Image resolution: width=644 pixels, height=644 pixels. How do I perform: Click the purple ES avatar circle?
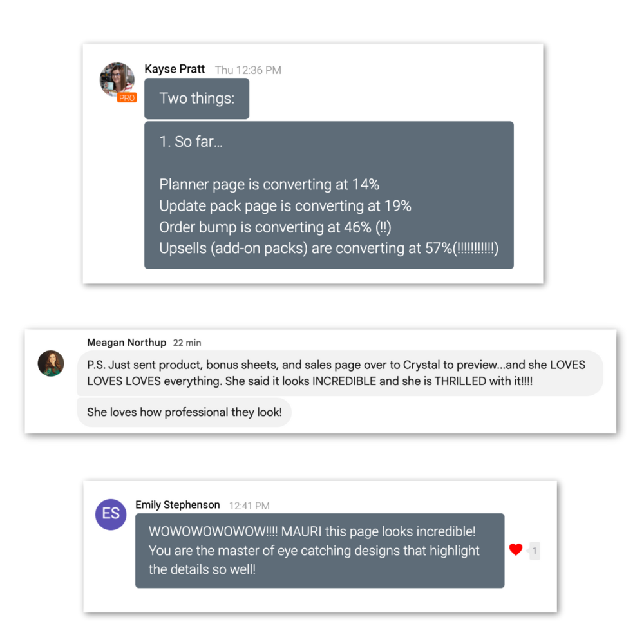(x=111, y=514)
